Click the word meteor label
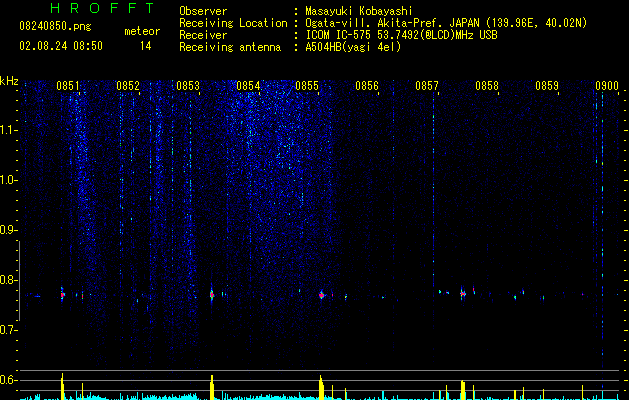The height and width of the screenshot is (400, 629). tap(142, 31)
